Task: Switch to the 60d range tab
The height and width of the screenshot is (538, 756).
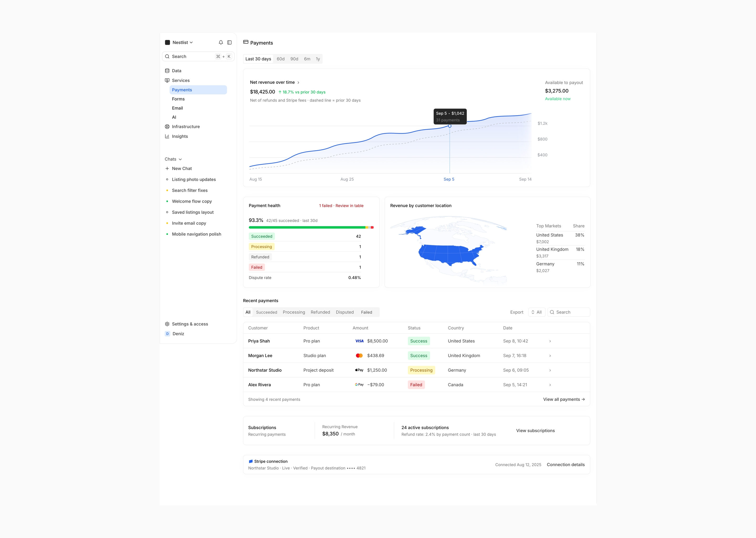Action: click(x=281, y=59)
